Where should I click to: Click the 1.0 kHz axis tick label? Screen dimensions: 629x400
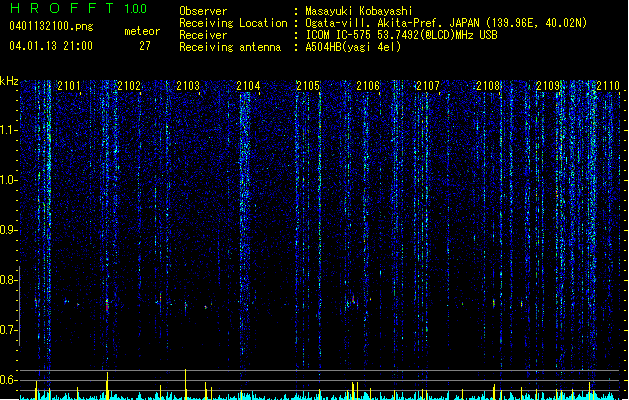click(8, 180)
